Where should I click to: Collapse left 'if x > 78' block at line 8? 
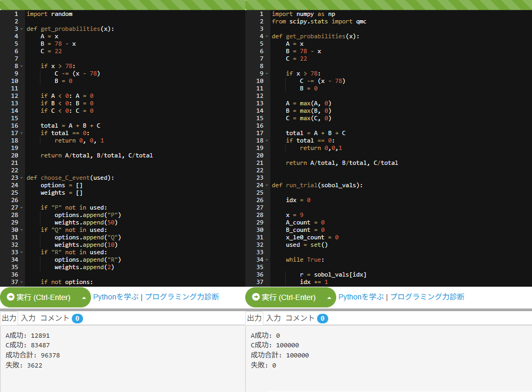coord(22,66)
